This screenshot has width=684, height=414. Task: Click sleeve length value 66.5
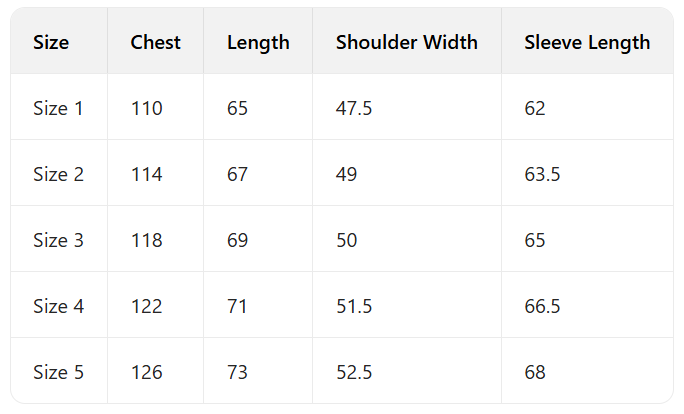click(x=542, y=306)
